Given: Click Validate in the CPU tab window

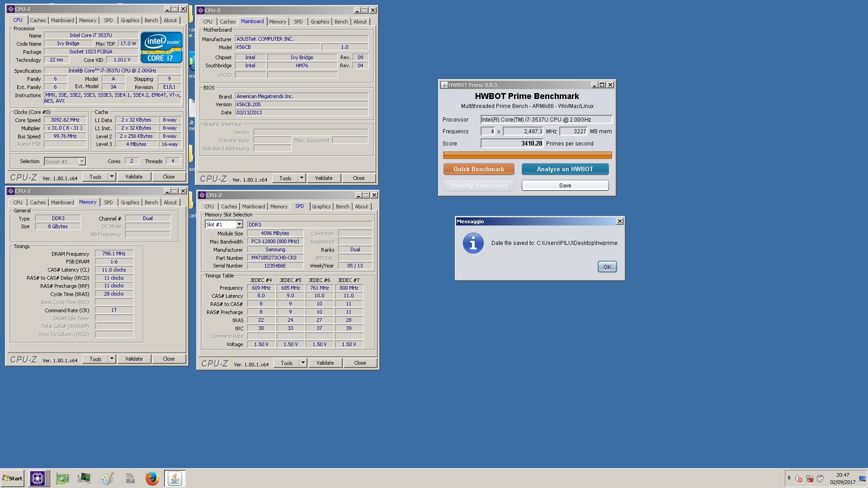Looking at the screenshot, I should (134, 177).
